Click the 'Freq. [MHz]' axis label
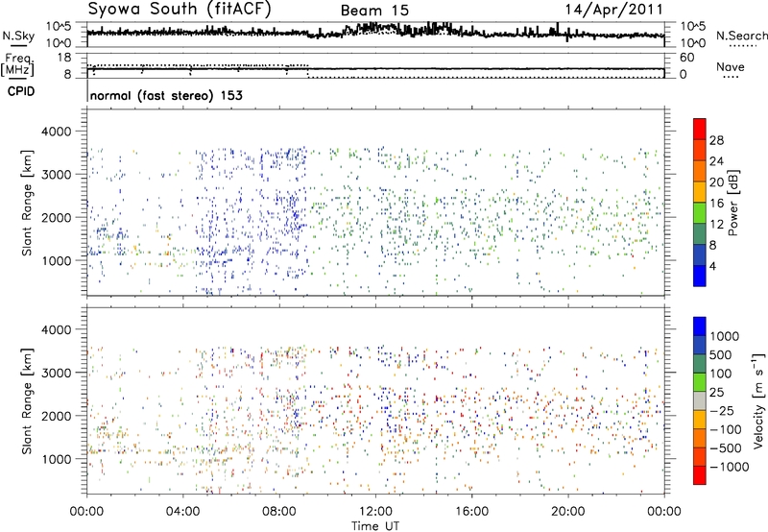 [x=17, y=65]
